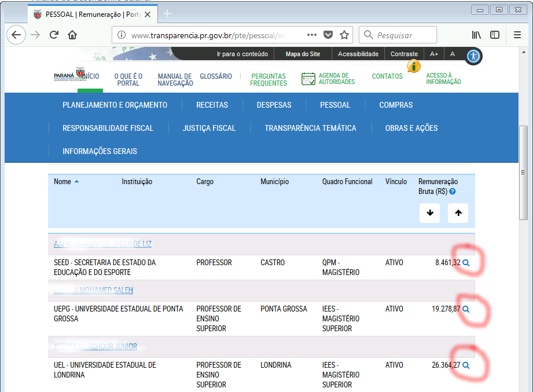
Task: Toggle sort by Nome column
Action: [x=66, y=182]
